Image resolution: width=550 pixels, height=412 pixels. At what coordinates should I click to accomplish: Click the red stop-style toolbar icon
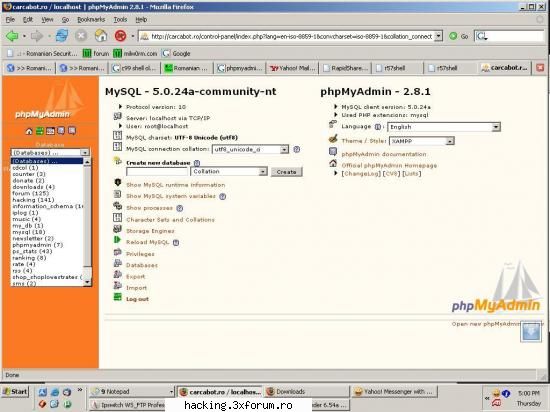click(120, 36)
